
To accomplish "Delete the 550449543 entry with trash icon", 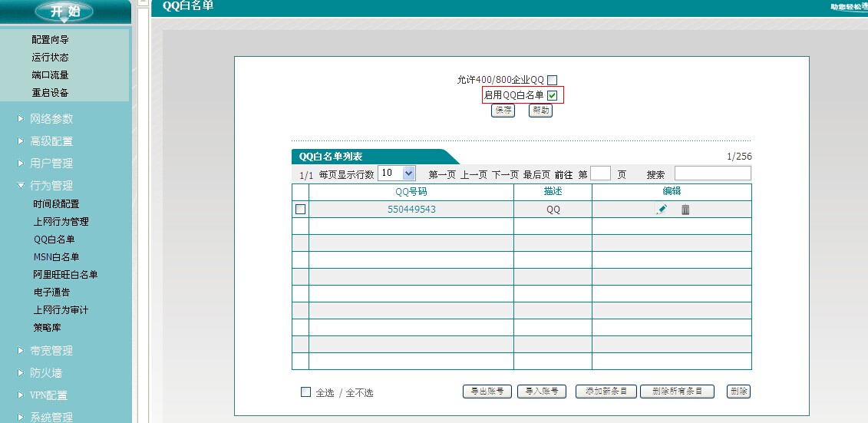I will tap(685, 210).
